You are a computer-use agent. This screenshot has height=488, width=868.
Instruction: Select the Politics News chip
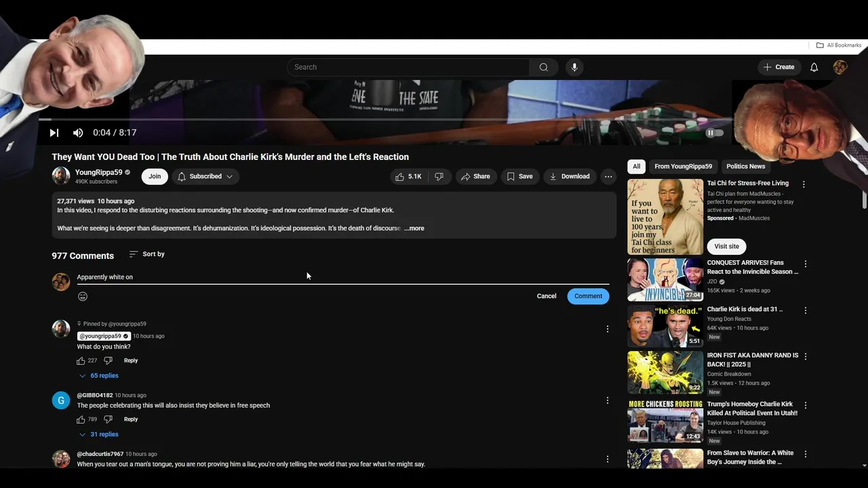tap(745, 167)
